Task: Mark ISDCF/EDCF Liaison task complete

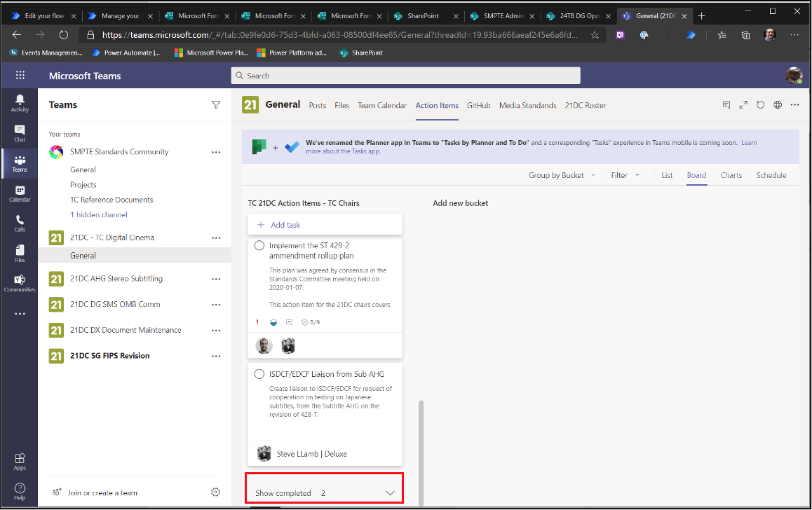Action: coord(259,374)
